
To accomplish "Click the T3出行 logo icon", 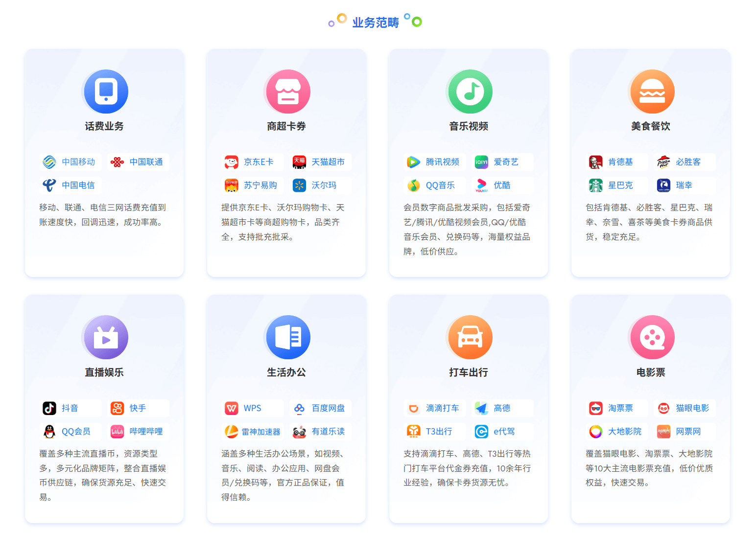I will (414, 432).
